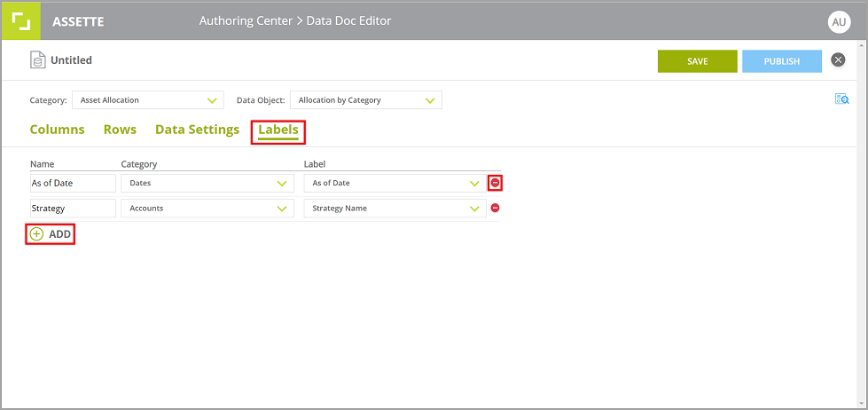This screenshot has height=410, width=868.
Task: Switch to the Rows tab
Action: [x=120, y=130]
